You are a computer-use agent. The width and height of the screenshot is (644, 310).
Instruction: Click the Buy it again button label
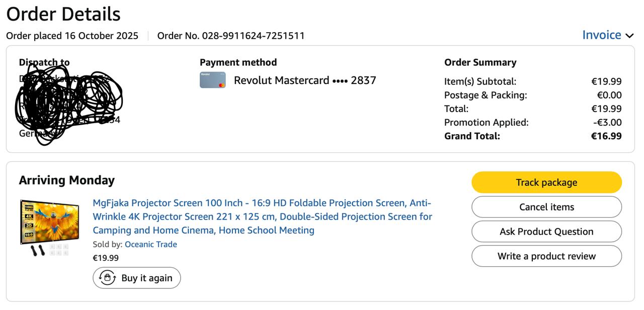pyautogui.click(x=147, y=278)
